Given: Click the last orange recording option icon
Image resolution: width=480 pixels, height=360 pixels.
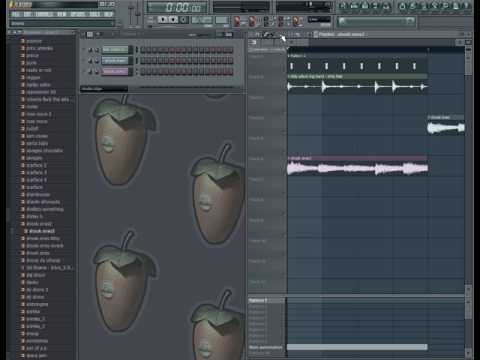Looking at the screenshot, I should (x=296, y=21).
